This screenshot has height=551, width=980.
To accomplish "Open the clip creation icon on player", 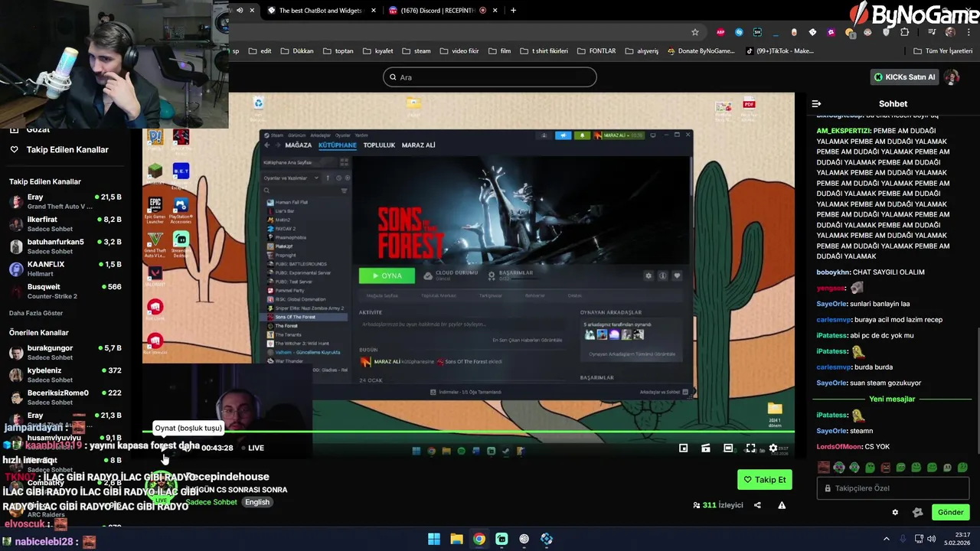I will (x=706, y=448).
